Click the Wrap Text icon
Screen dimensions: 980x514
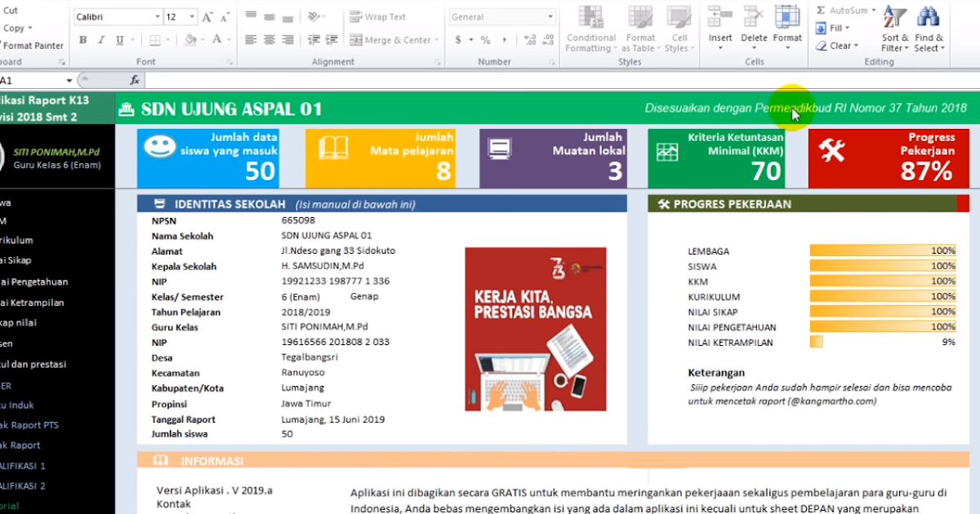tap(357, 16)
